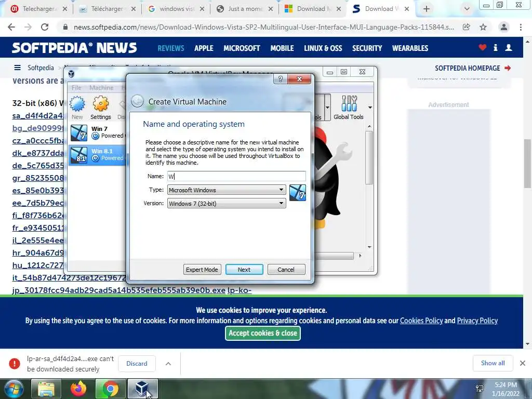Focus the Name input field
532x399 pixels.
point(236,176)
